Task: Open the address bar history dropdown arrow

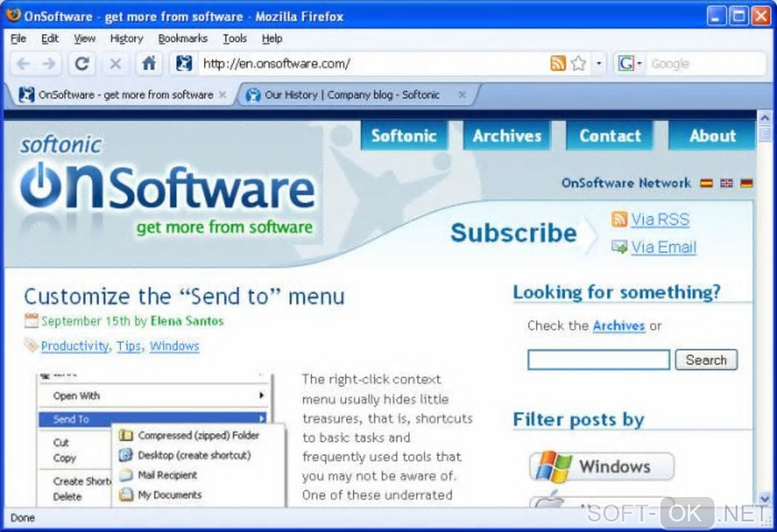Action: pos(599,63)
